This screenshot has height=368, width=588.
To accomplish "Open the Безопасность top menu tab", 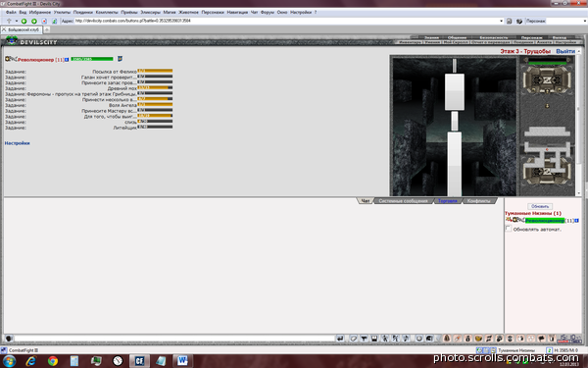I will pyautogui.click(x=494, y=37).
